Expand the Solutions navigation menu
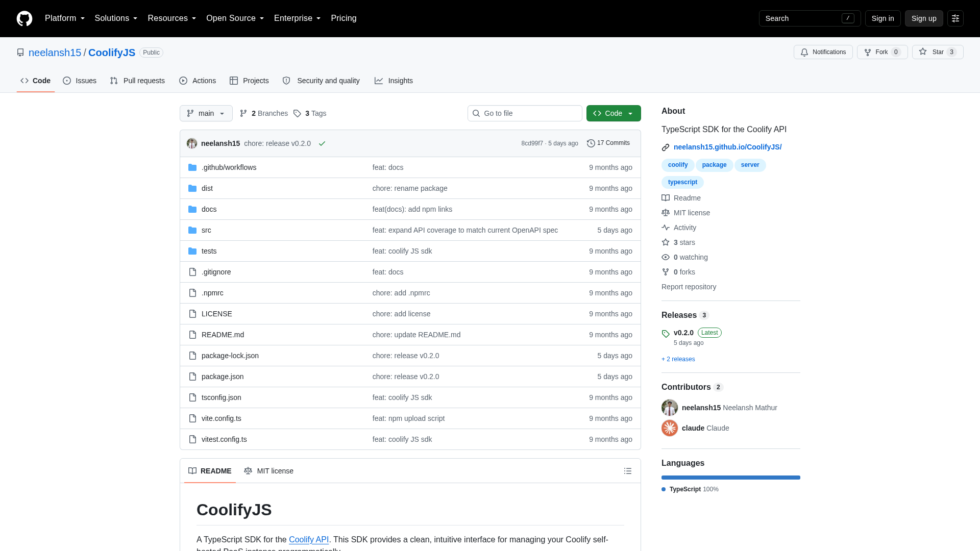 [116, 18]
